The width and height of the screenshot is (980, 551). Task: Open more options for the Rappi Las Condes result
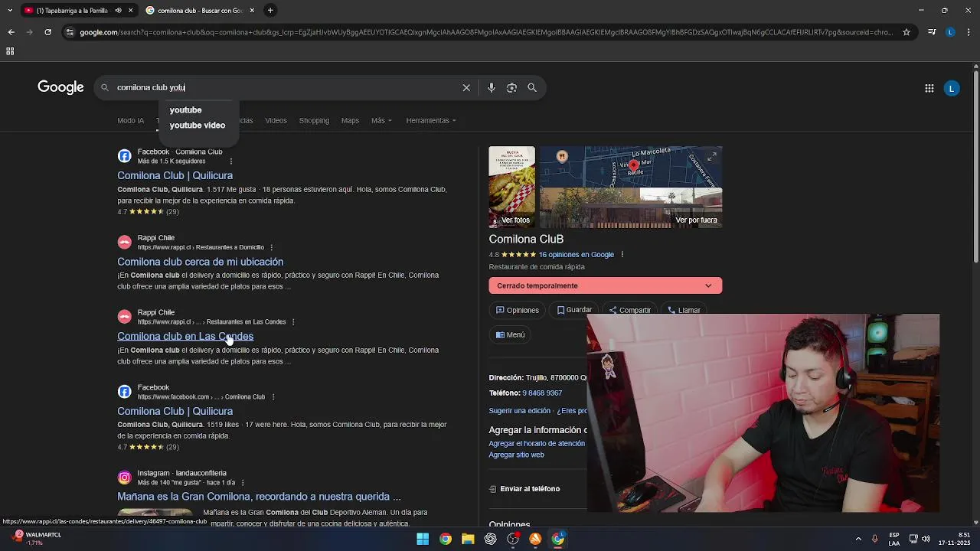click(x=293, y=322)
